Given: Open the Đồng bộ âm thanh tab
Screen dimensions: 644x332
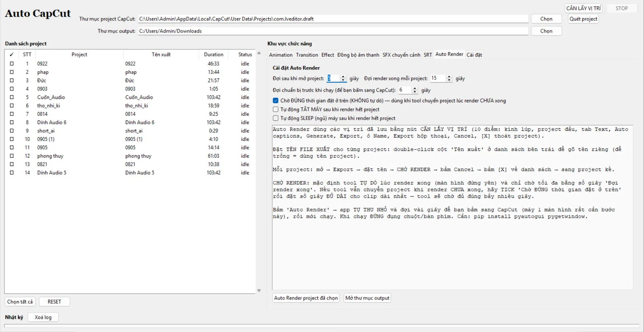Looking at the screenshot, I should point(358,55).
